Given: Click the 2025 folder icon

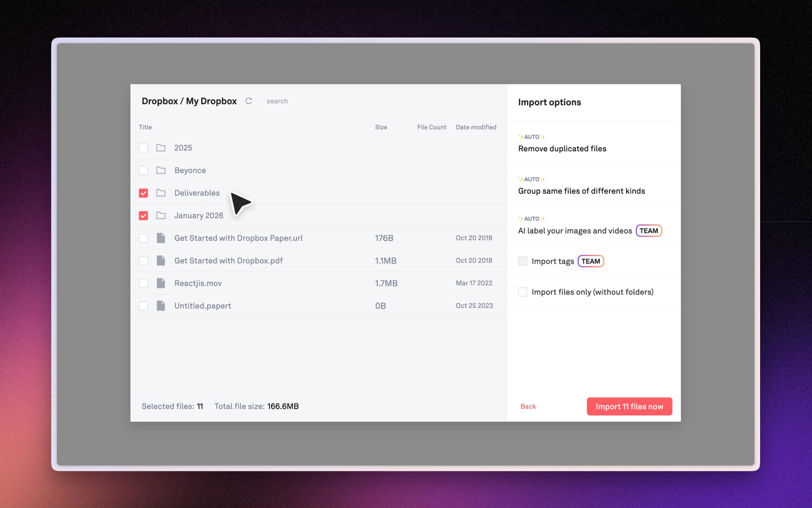Looking at the screenshot, I should (161, 148).
